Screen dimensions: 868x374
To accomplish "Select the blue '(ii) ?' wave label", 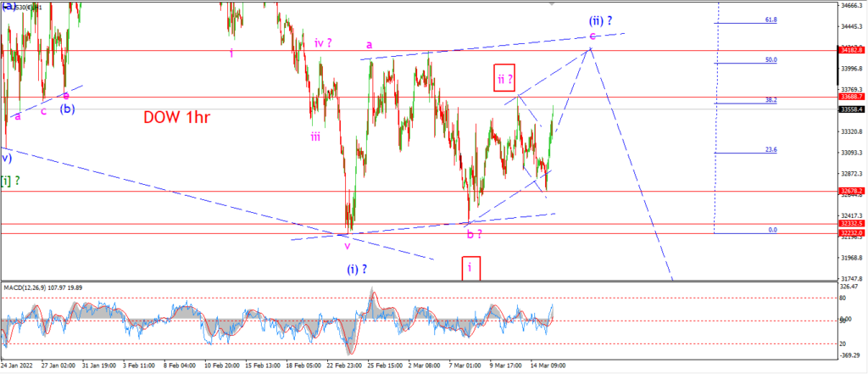I will tap(600, 21).
